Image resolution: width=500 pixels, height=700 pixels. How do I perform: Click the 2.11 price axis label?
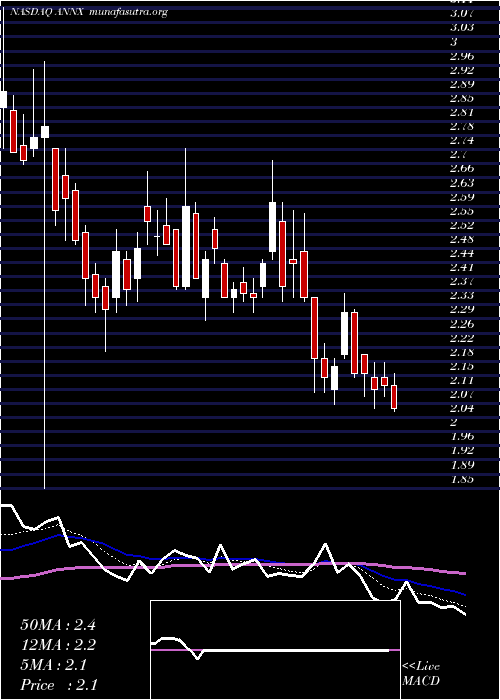click(x=463, y=380)
